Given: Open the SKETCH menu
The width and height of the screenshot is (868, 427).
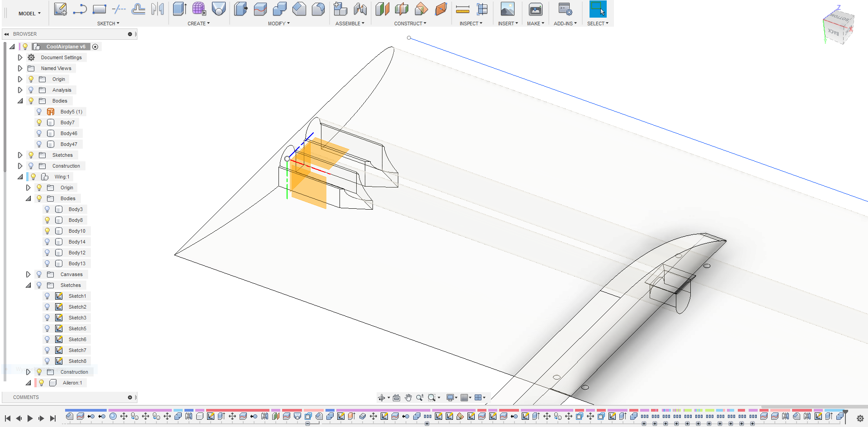Looking at the screenshot, I should tap(108, 23).
